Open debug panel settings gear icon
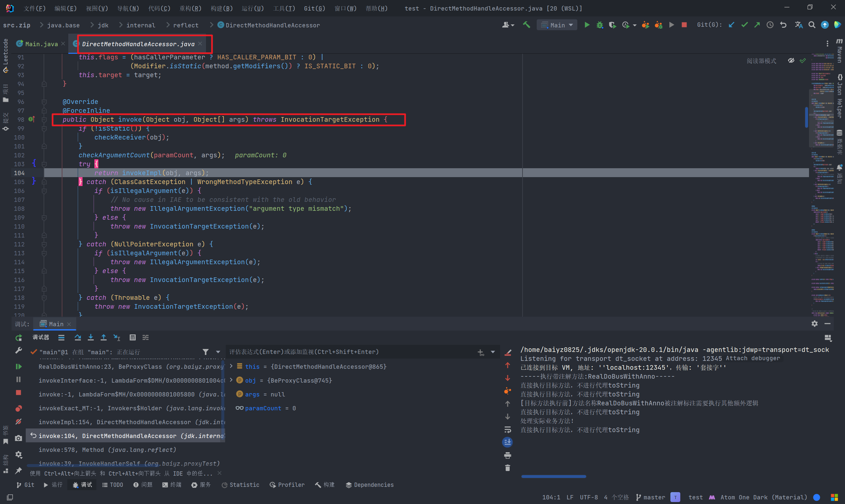This screenshot has height=504, width=845. [x=814, y=324]
